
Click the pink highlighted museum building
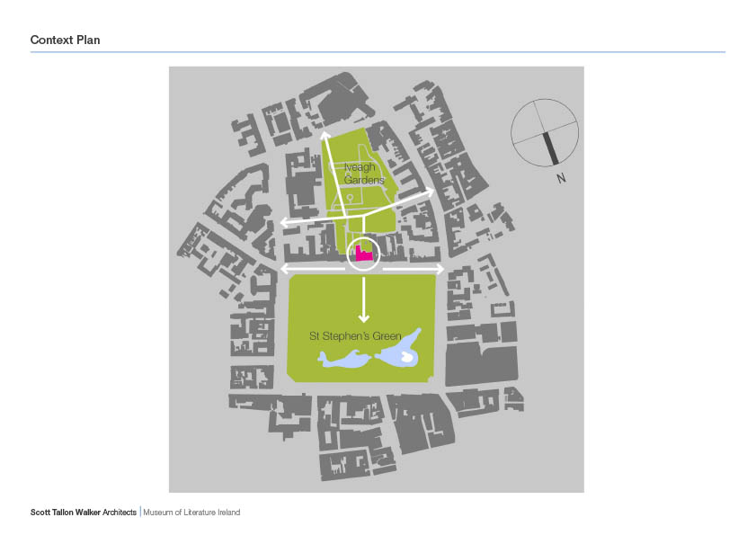tap(363, 254)
